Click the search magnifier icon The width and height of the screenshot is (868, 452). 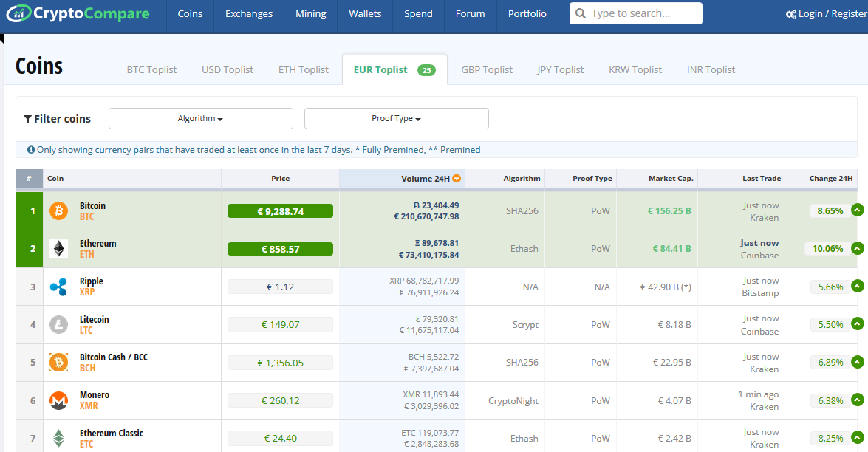pyautogui.click(x=580, y=13)
